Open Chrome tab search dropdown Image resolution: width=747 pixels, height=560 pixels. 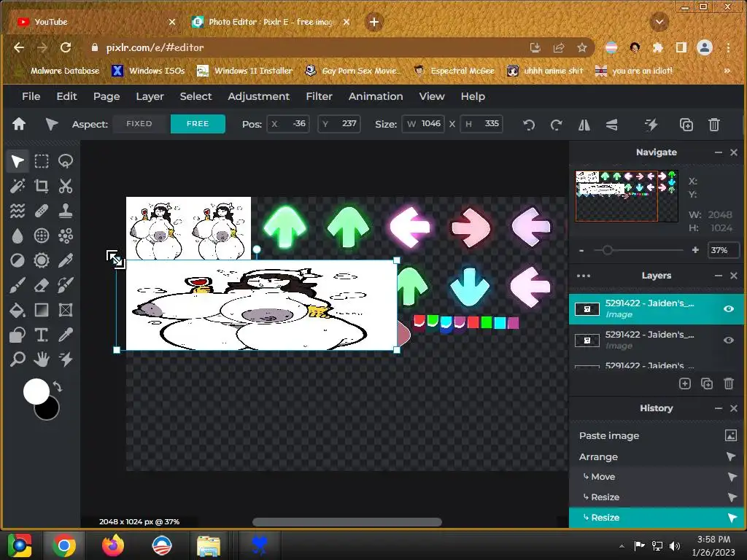click(659, 22)
